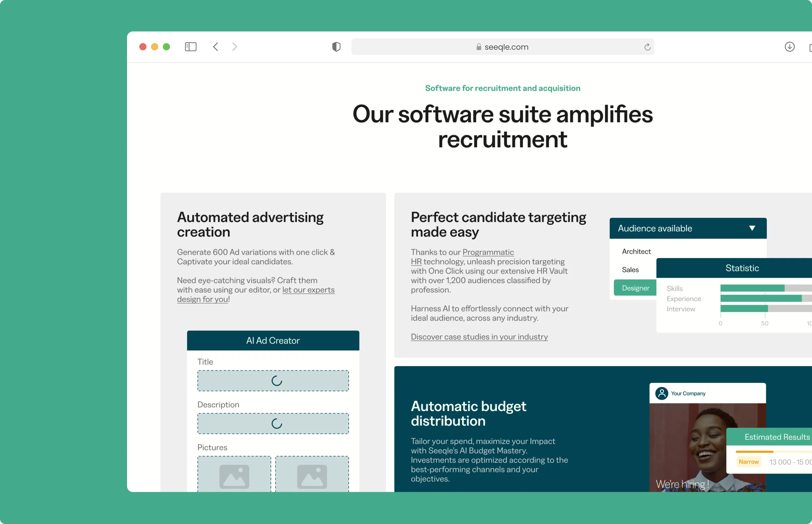The height and width of the screenshot is (524, 812).
Task: Go forward with the right chevron
Action: pos(234,47)
